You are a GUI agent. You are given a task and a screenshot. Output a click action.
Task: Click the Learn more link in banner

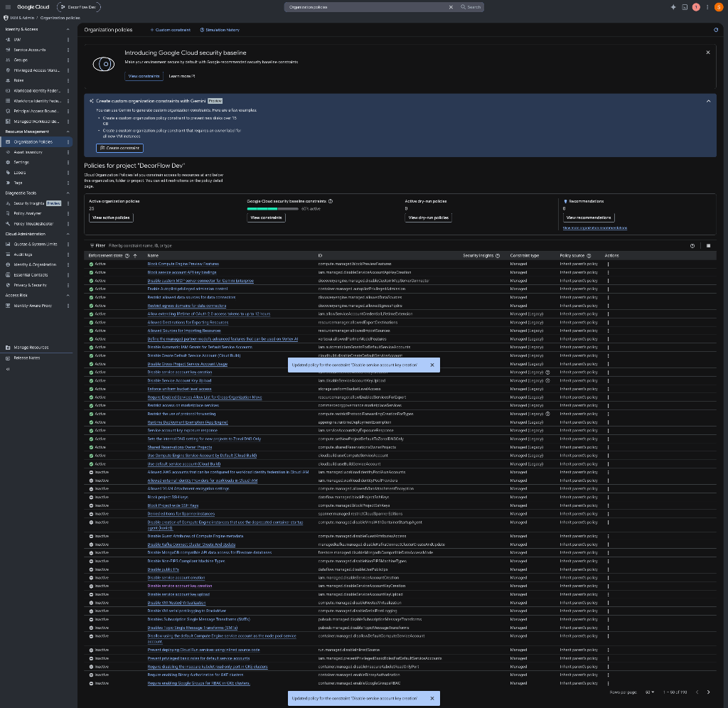[181, 76]
